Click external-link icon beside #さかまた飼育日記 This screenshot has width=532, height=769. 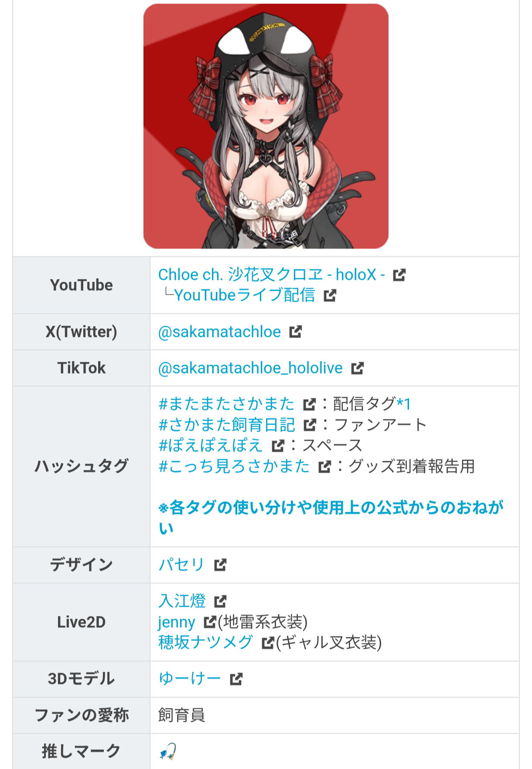coord(310,425)
